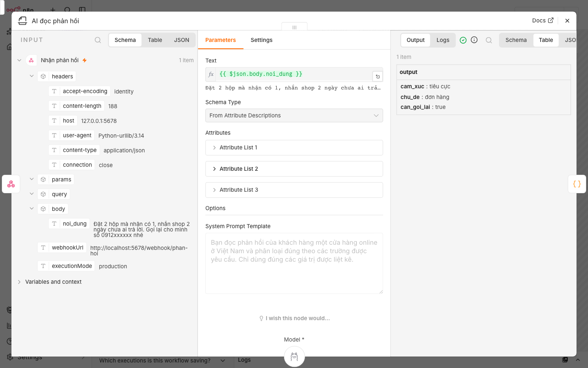The height and width of the screenshot is (368, 588).
Task: Click the green success checkmark icon
Action: point(463,40)
